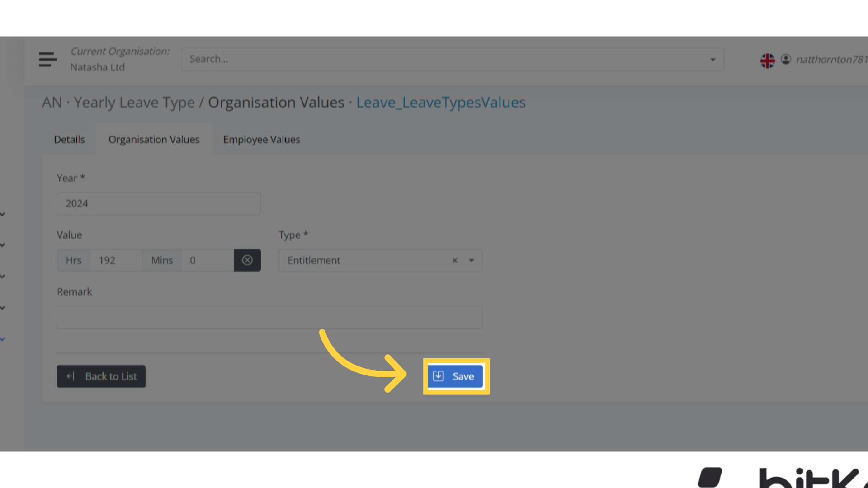Screen dimensions: 868x488
Task: Click the user avatar icon
Action: 786,59
